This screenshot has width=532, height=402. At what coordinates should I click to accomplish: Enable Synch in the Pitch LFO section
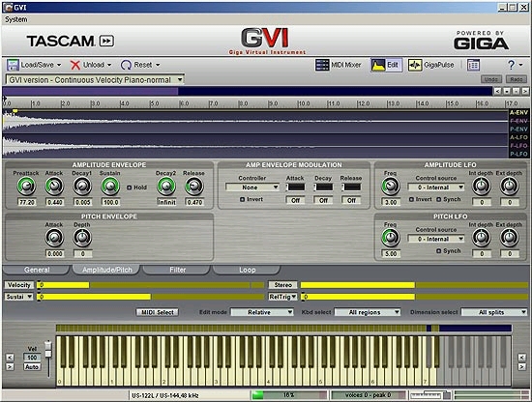click(439, 251)
